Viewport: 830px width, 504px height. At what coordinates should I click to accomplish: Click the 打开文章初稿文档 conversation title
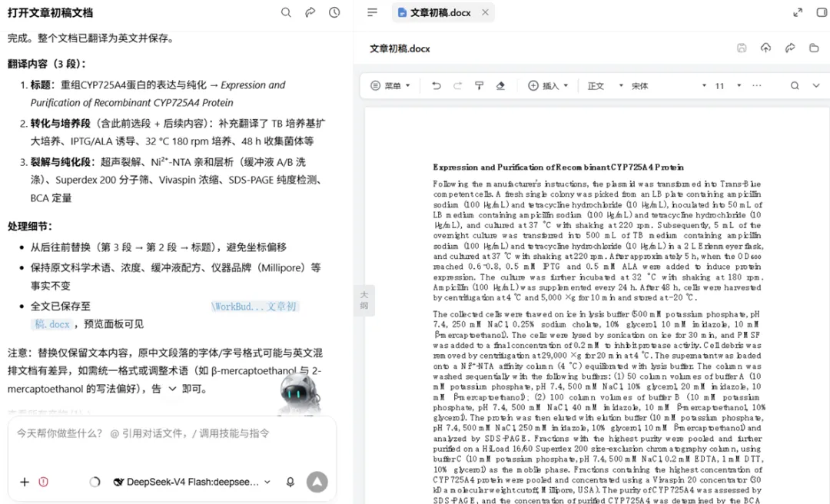coord(50,12)
